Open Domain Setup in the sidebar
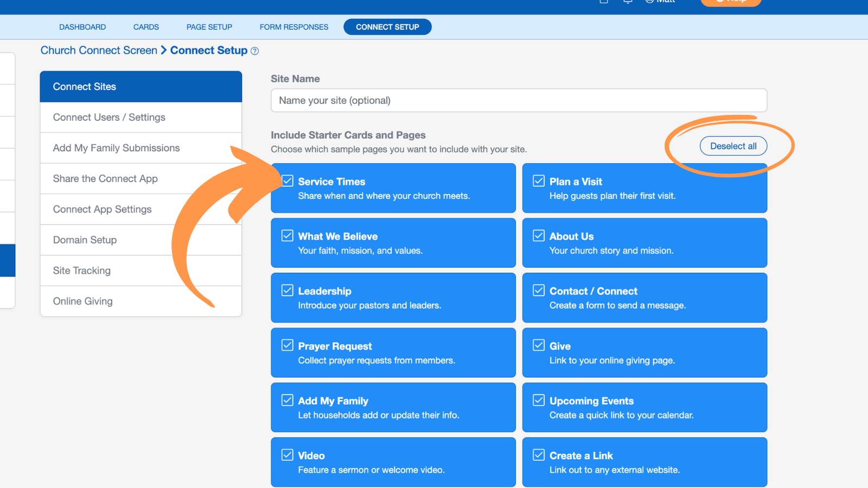The width and height of the screenshot is (868, 488). pyautogui.click(x=141, y=240)
